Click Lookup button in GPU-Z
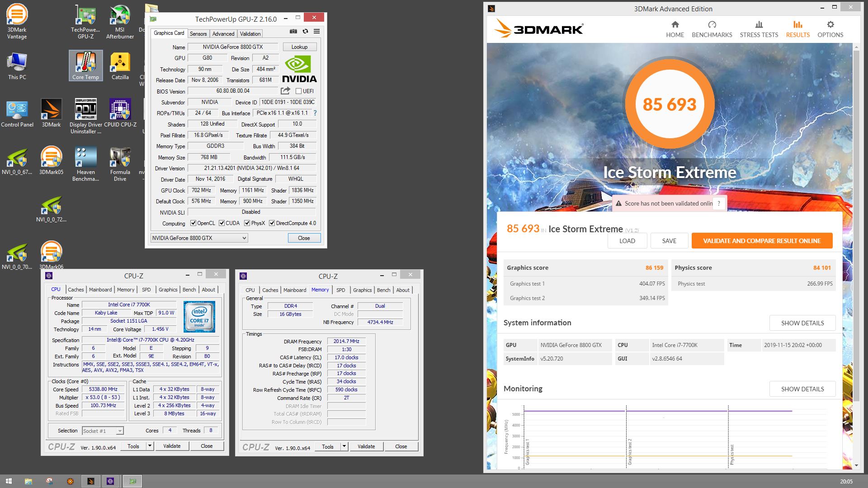Screen dimensions: 868x488 tap(299, 47)
